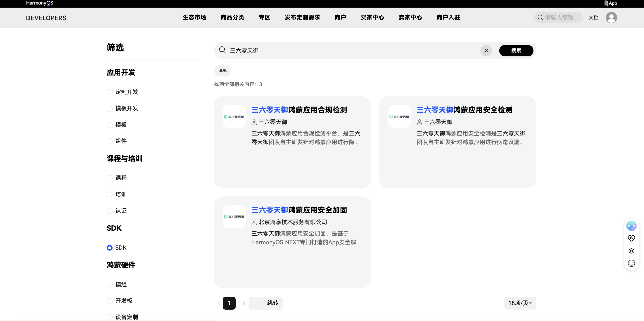Image resolution: width=644 pixels, height=321 pixels.
Task: Click previous page arrow
Action: 218,303
